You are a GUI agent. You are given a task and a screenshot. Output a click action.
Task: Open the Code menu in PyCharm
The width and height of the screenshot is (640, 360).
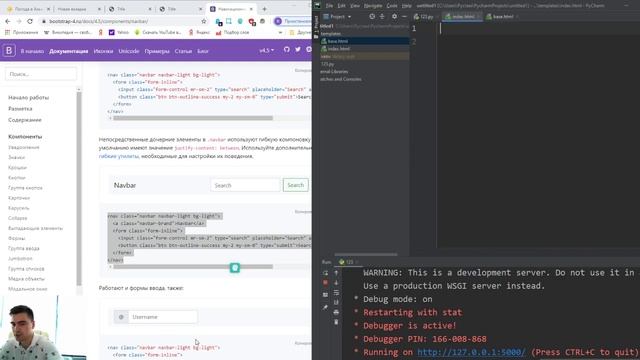click(391, 5)
